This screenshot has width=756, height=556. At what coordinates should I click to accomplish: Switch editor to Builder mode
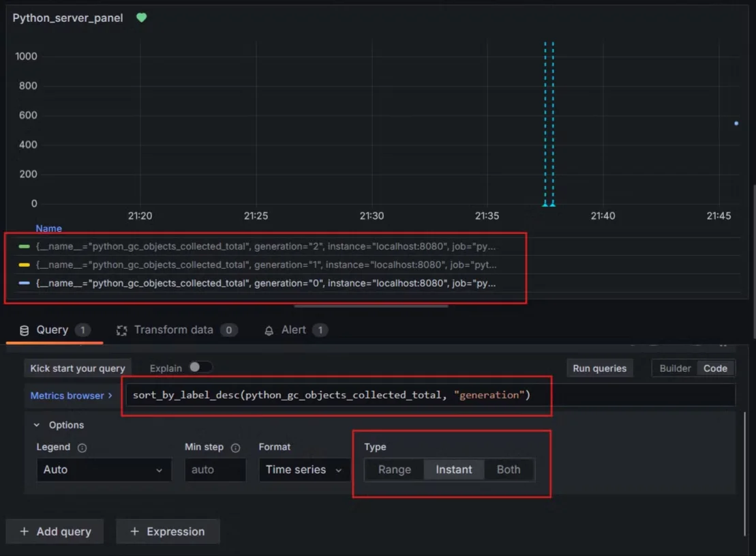(x=675, y=368)
